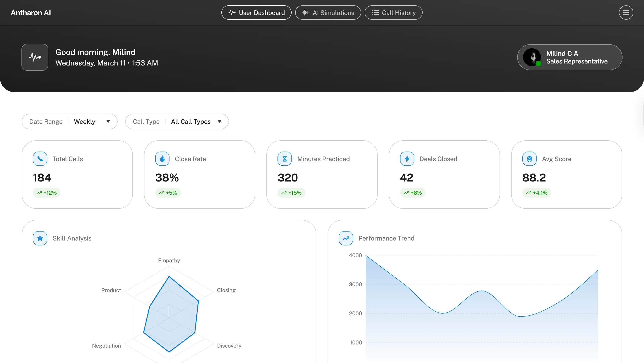Click the Skill Analysis star icon
The height and width of the screenshot is (363, 644).
point(40,238)
